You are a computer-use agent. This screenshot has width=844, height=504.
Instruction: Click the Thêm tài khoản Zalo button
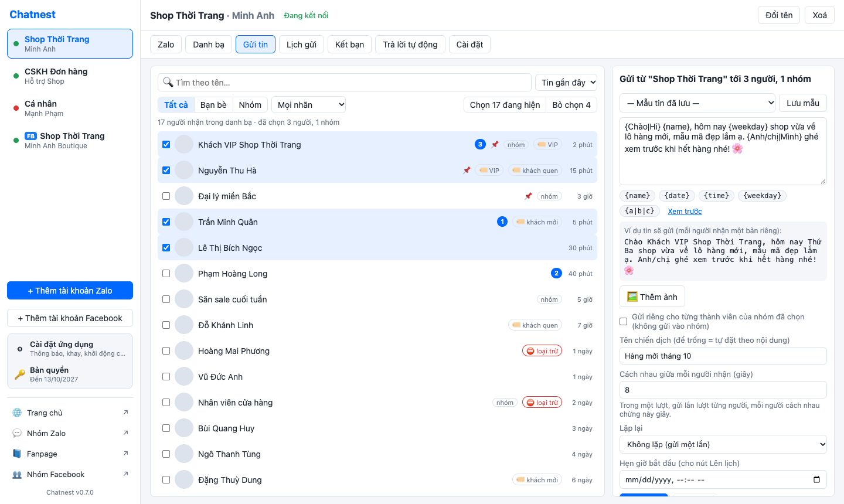70,291
